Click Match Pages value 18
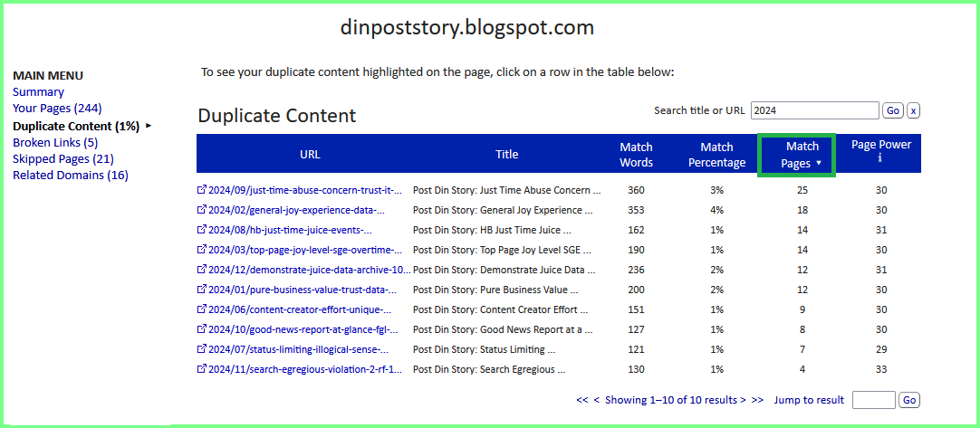Viewport: 980px width, 428px height. 802,210
